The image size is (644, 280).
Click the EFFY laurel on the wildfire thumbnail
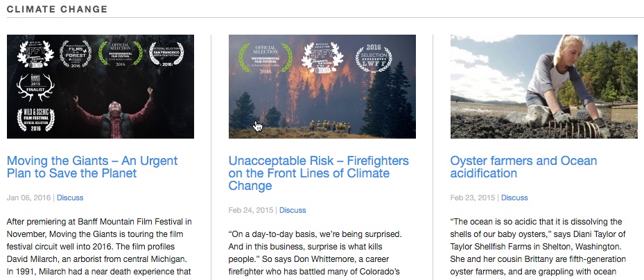(x=314, y=58)
